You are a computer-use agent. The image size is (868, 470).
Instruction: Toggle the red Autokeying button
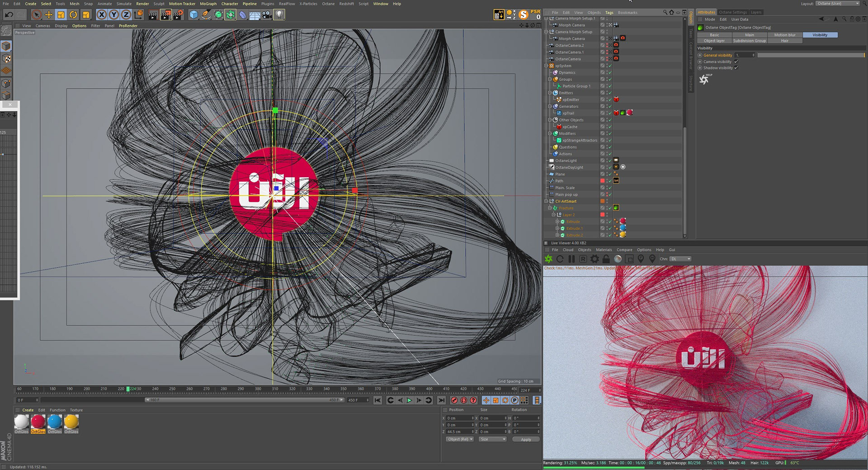click(464, 400)
